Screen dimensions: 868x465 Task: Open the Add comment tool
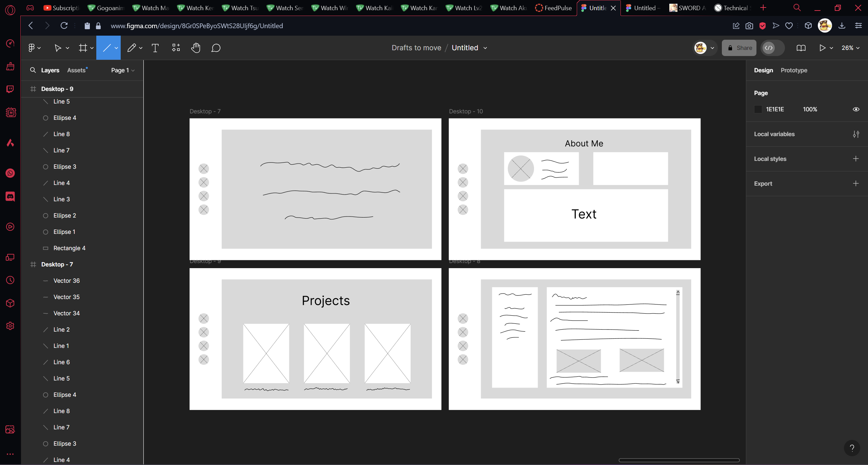(x=216, y=48)
